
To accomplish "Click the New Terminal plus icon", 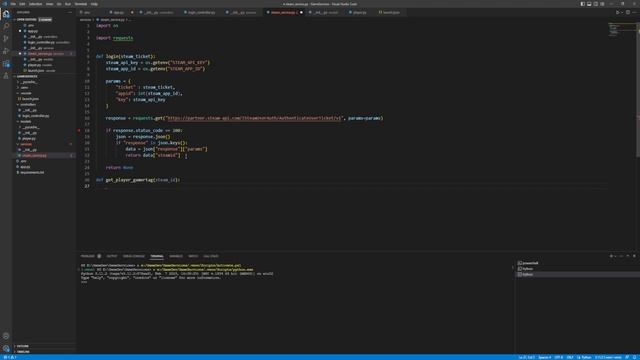I will coord(611,256).
